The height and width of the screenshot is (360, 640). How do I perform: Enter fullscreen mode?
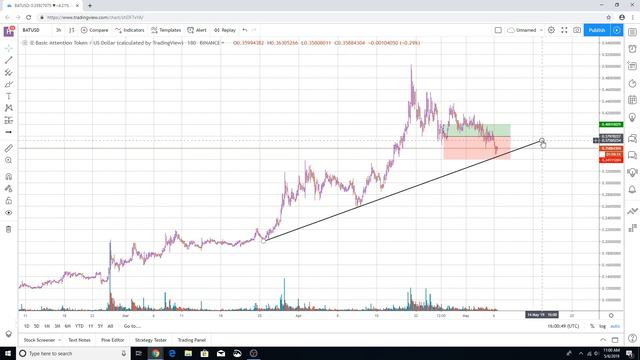(564, 30)
